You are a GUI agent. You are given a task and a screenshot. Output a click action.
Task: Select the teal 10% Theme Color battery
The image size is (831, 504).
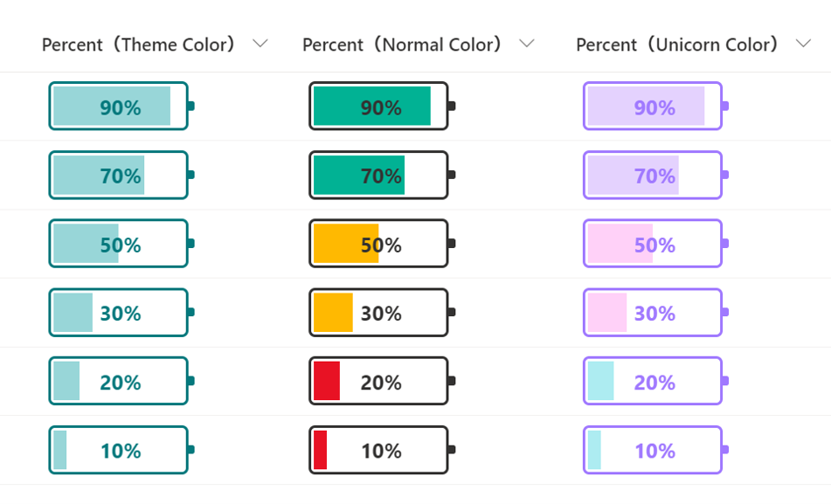click(x=121, y=450)
